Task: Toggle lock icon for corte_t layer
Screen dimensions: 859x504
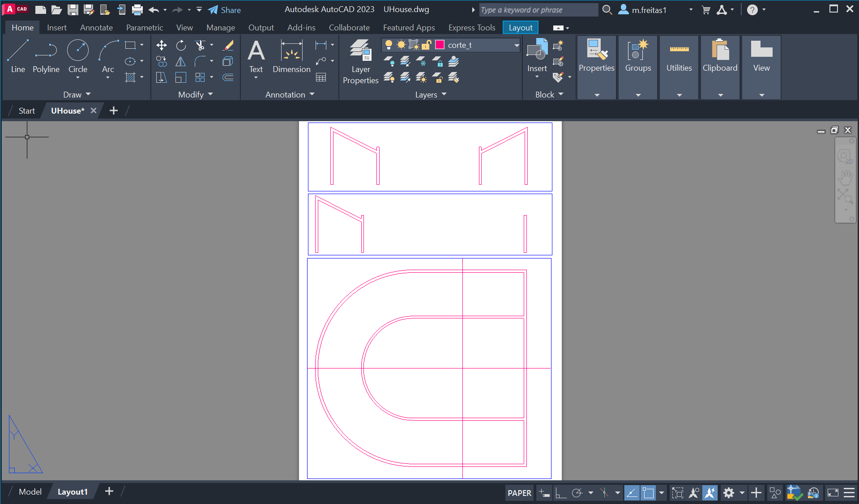Action: (x=427, y=45)
